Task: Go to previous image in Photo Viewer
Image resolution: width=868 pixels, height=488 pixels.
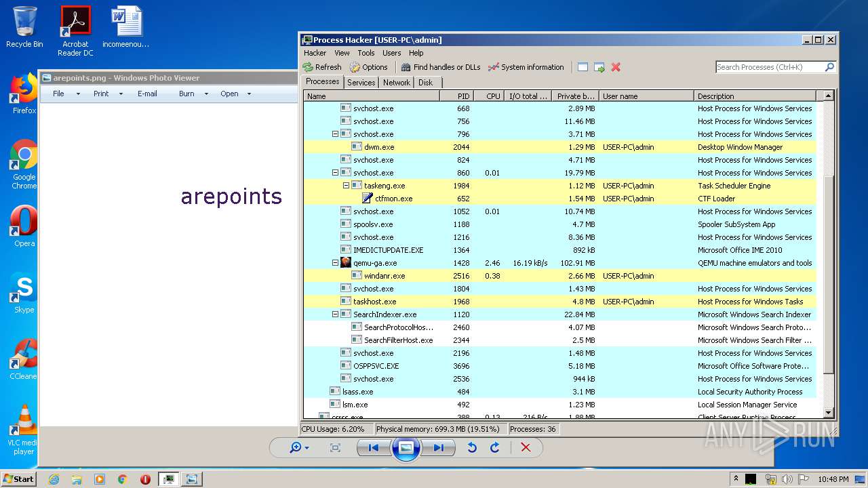Action: [373, 448]
